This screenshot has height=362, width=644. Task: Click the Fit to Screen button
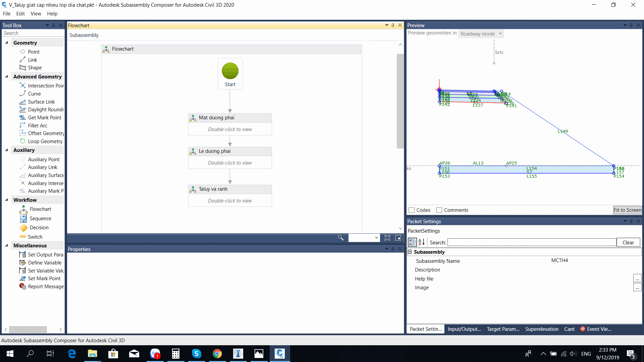627,210
